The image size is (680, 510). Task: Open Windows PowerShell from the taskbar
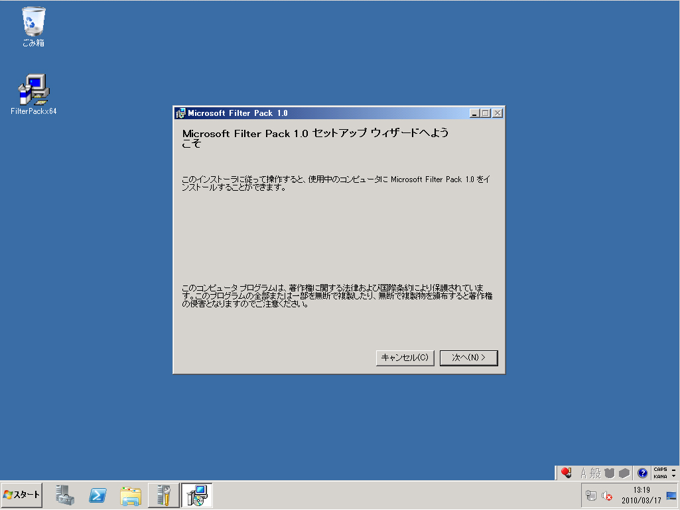[x=98, y=495]
